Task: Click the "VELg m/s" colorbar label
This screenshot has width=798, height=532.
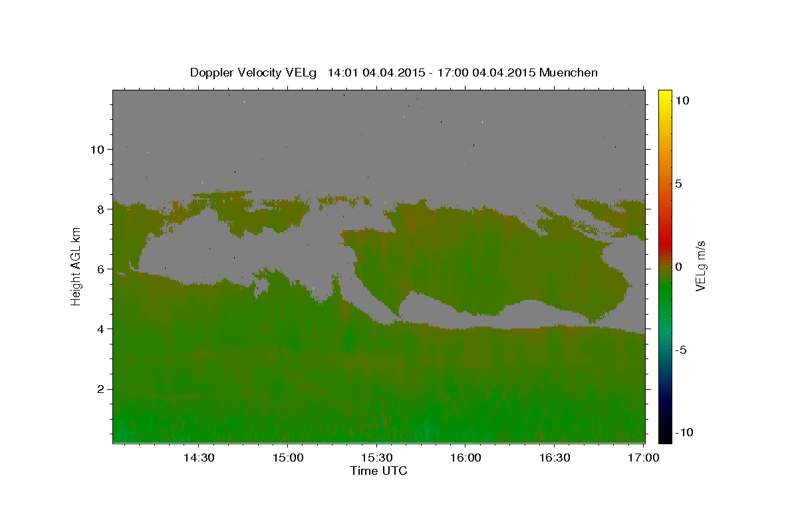Action: pyautogui.click(x=700, y=266)
